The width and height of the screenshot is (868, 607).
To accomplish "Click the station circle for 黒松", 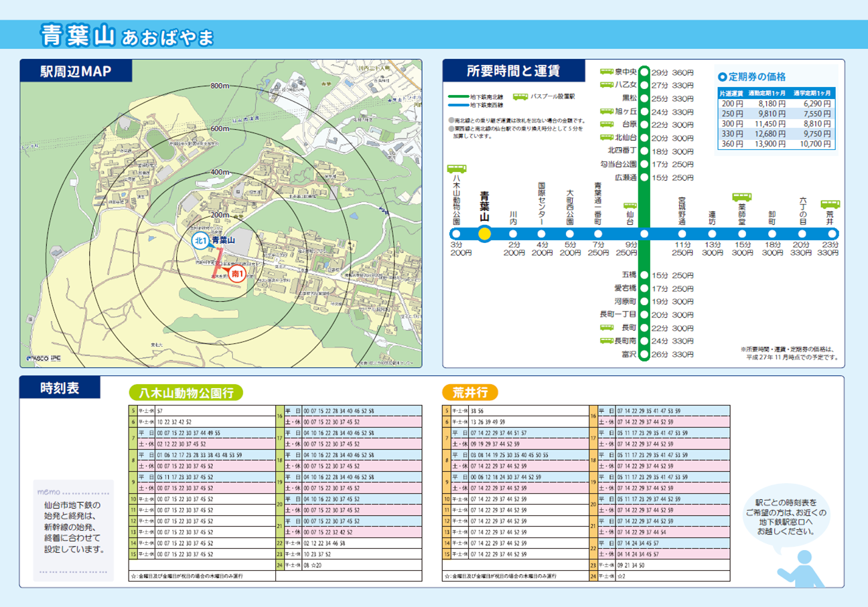I will tap(644, 98).
